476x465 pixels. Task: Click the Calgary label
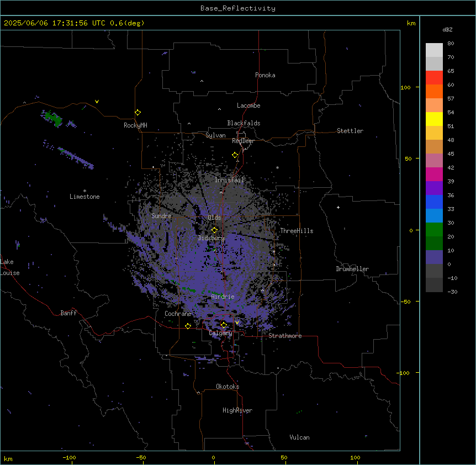point(220,333)
